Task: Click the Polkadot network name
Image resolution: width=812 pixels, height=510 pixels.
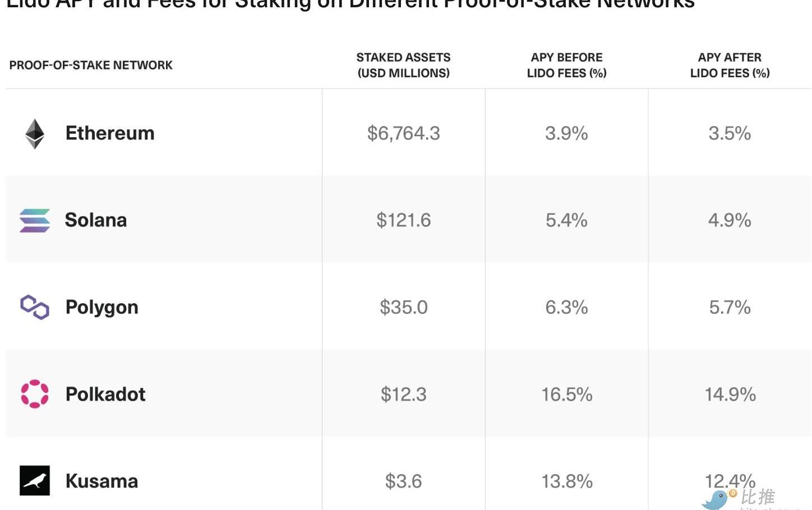Action: (105, 394)
